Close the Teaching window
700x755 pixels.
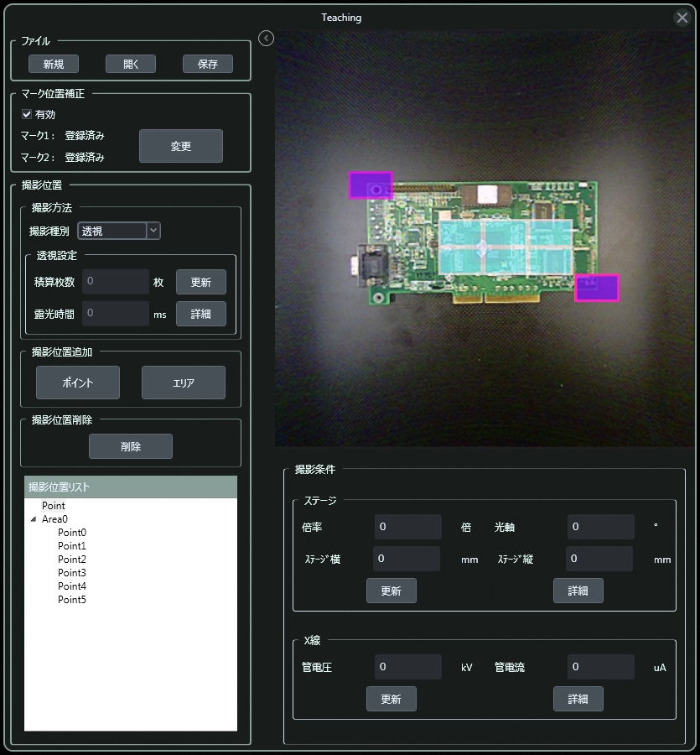coord(682,18)
